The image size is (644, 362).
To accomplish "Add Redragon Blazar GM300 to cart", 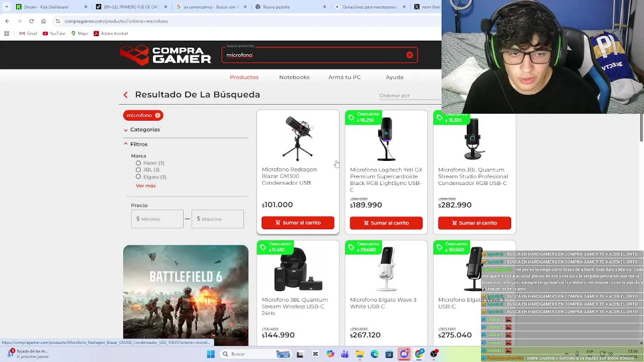I will (x=298, y=223).
